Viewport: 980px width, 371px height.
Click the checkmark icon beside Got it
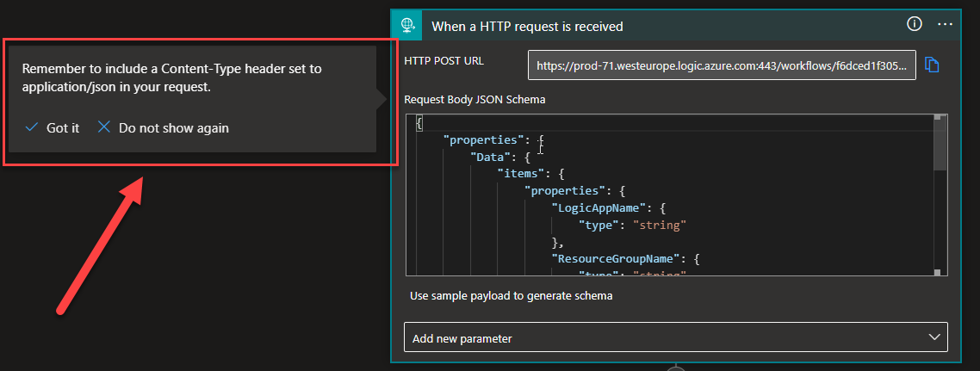pyautogui.click(x=32, y=127)
